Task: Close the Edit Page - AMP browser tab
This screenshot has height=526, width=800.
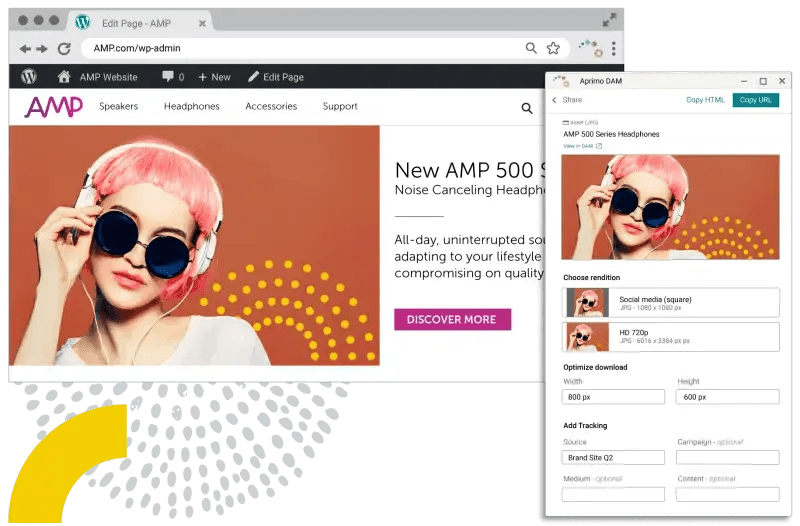Action: coord(202,23)
